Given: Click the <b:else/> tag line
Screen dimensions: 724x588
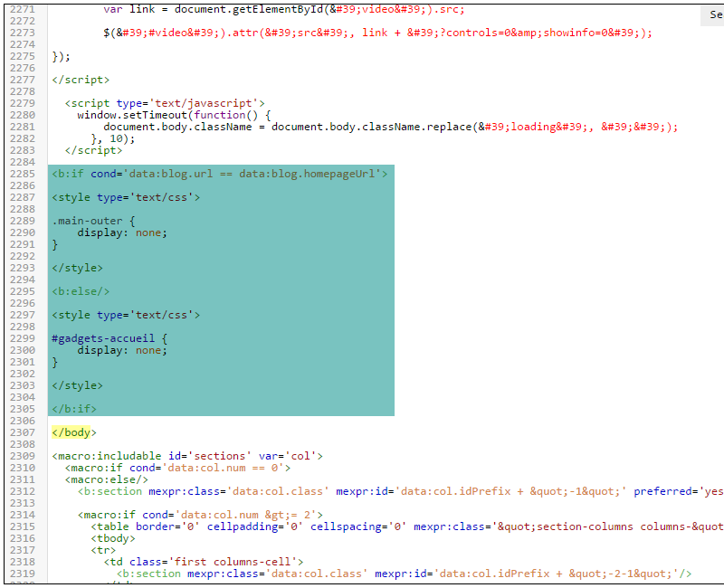Looking at the screenshot, I should [81, 291].
